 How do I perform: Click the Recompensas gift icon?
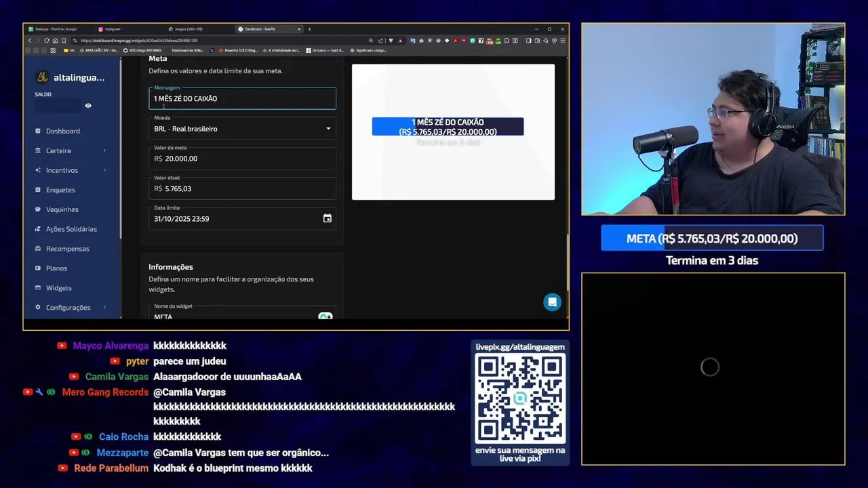[38, 249]
